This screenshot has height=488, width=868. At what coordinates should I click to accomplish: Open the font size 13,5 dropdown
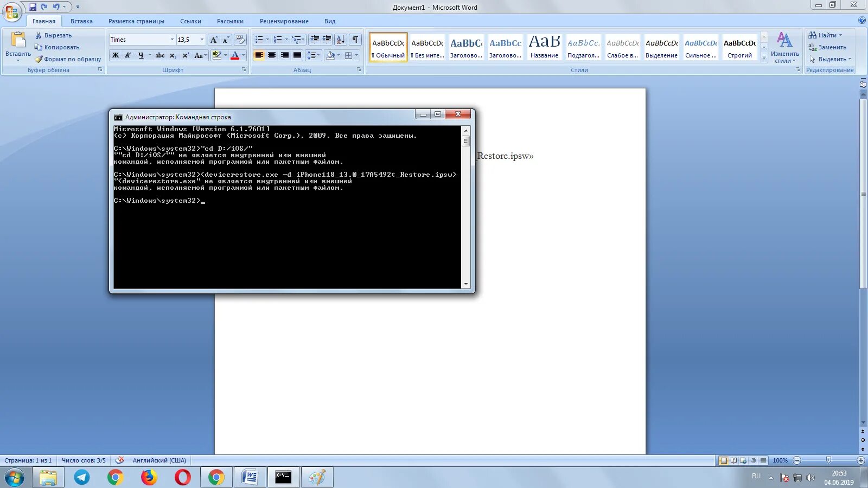click(x=202, y=40)
